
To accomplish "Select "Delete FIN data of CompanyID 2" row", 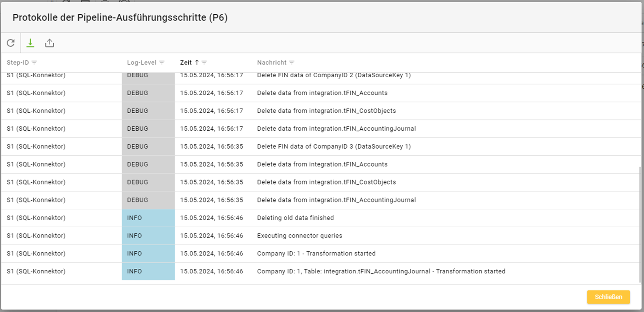I will click(x=334, y=75).
